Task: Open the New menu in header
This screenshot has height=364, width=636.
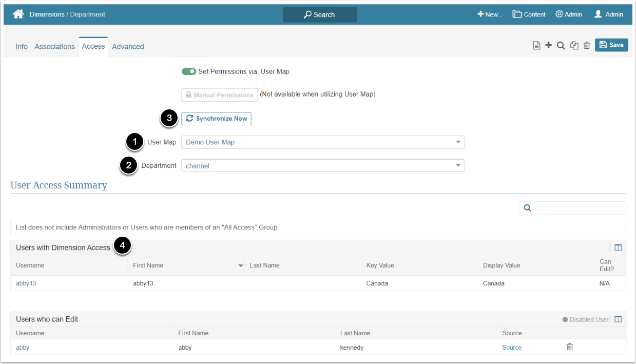Action: click(x=490, y=14)
